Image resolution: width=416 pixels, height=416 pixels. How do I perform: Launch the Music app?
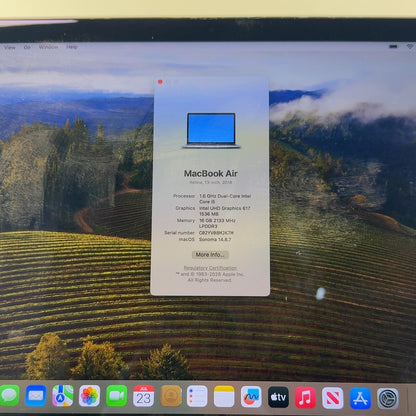[x=305, y=397]
